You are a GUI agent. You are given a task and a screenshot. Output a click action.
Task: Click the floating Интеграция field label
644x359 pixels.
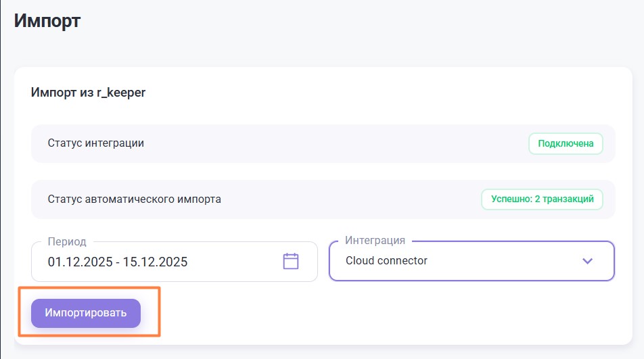375,241
